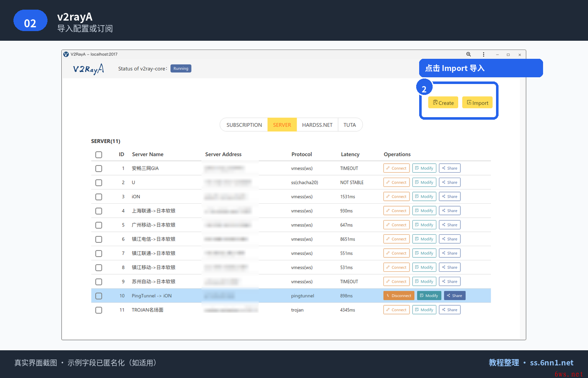588x378 pixels.
Task: Click the Import button
Action: 478,102
